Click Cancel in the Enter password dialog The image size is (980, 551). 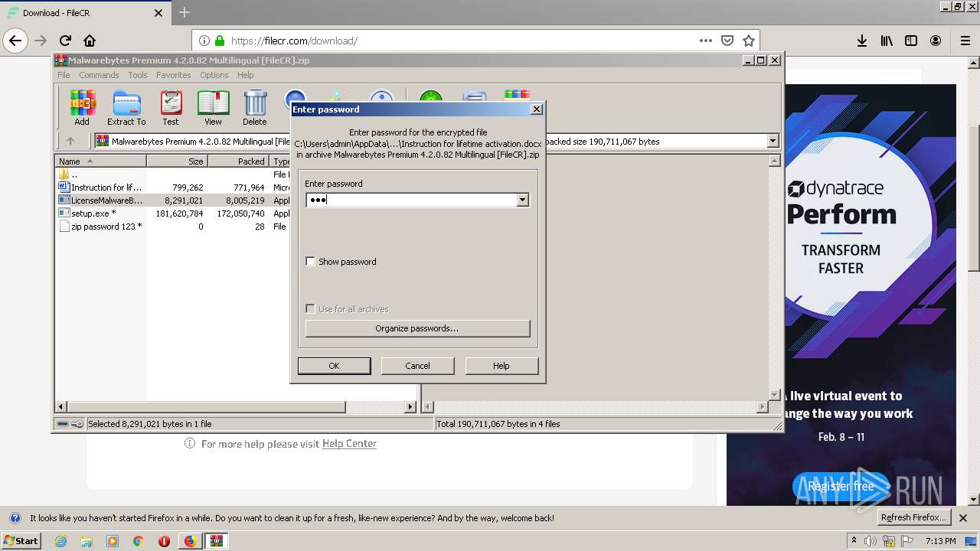(x=417, y=366)
